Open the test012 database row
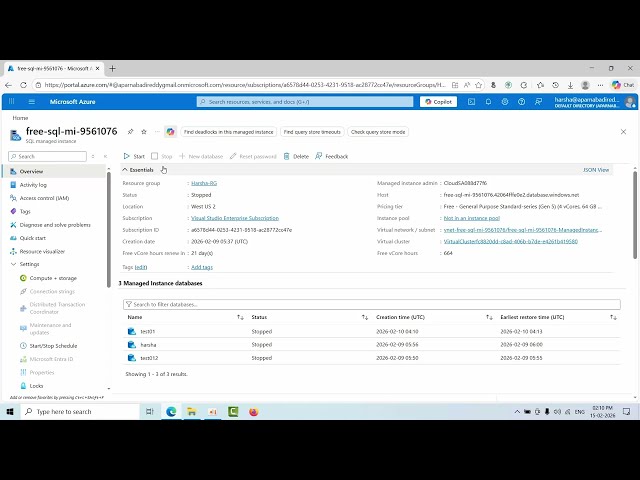Image resolution: width=640 pixels, height=480 pixels. click(371, 358)
